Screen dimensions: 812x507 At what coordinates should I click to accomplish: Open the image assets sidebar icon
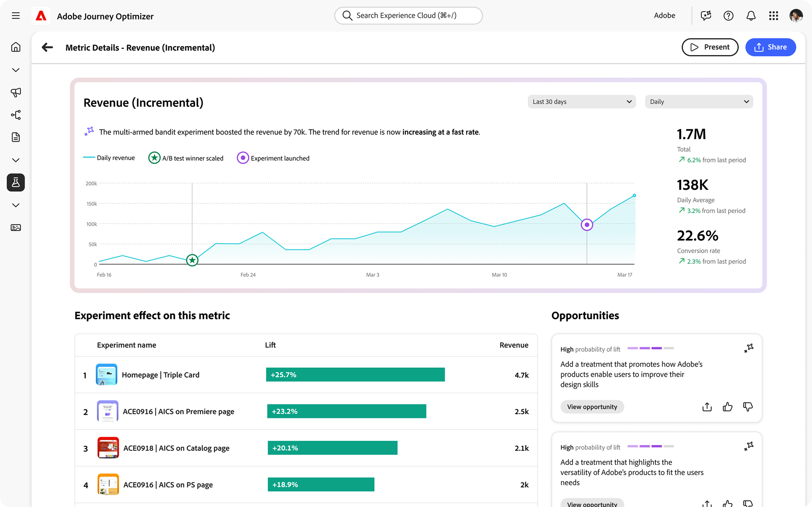(16, 228)
